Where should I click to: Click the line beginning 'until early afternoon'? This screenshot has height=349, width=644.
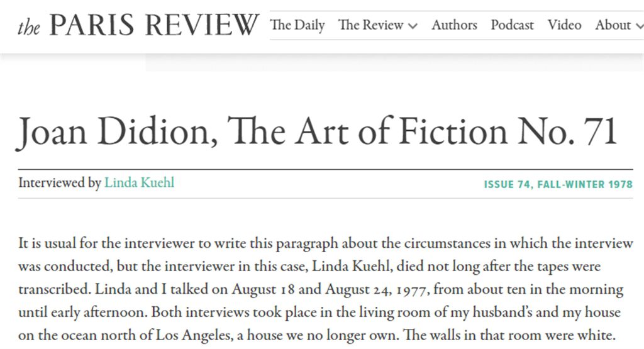point(319,313)
